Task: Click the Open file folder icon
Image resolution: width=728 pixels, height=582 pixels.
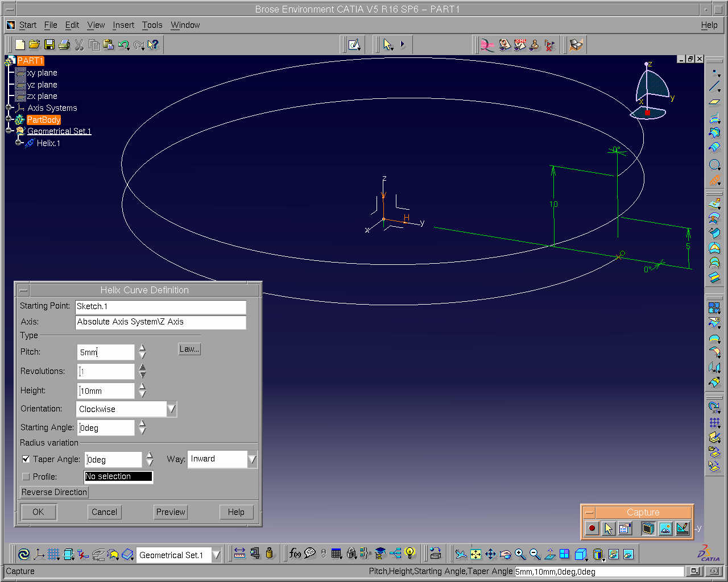Action: pos(35,44)
